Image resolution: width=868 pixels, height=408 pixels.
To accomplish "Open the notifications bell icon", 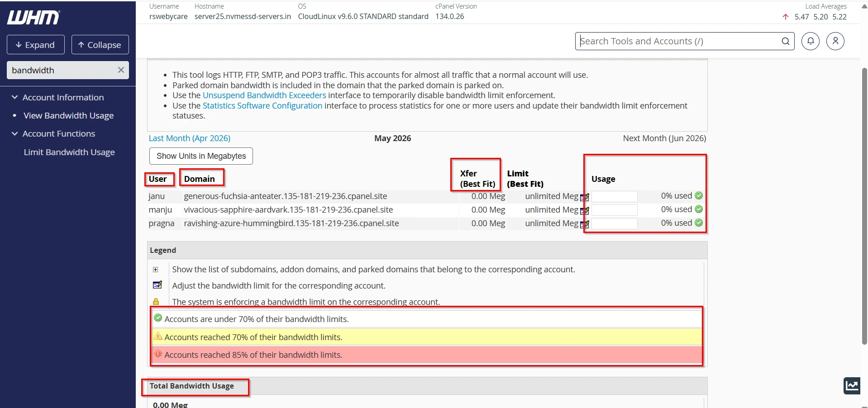I will point(810,41).
